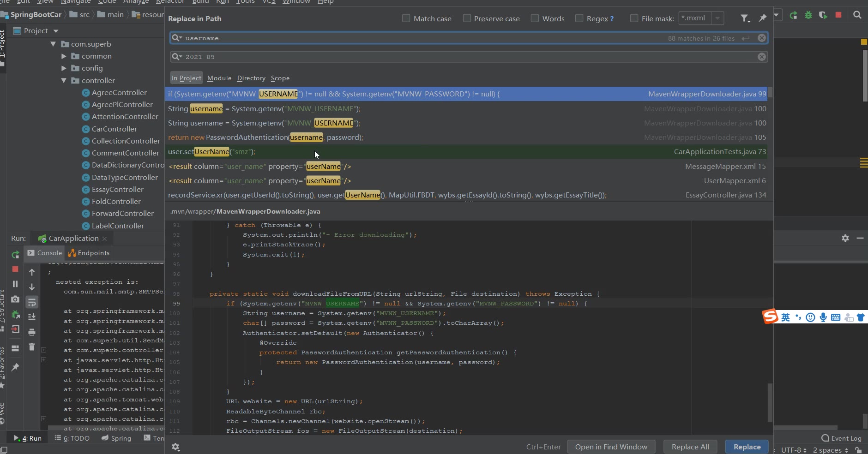Viewport: 868px width, 454px height.
Task: Stop the running CarApplication process
Action: [x=15, y=269]
